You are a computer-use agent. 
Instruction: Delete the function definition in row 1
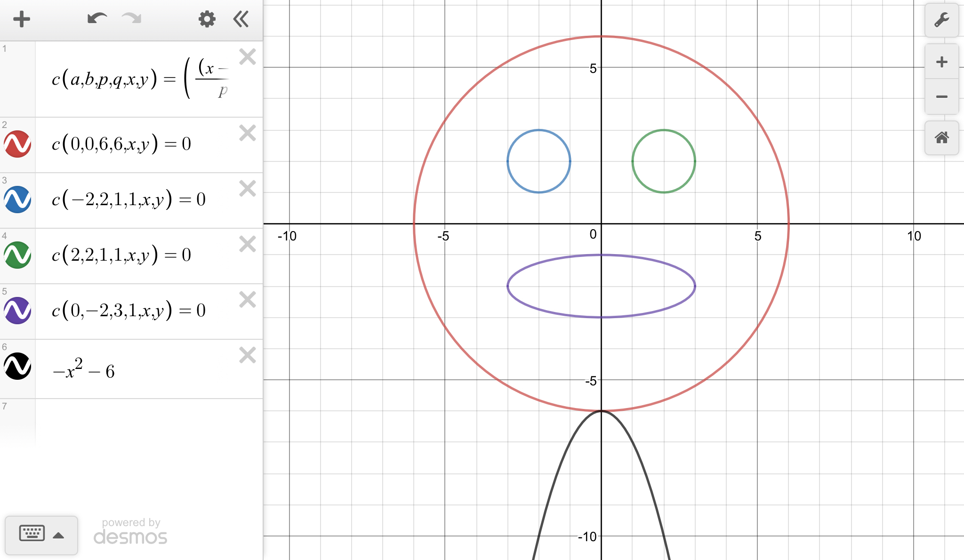[247, 57]
